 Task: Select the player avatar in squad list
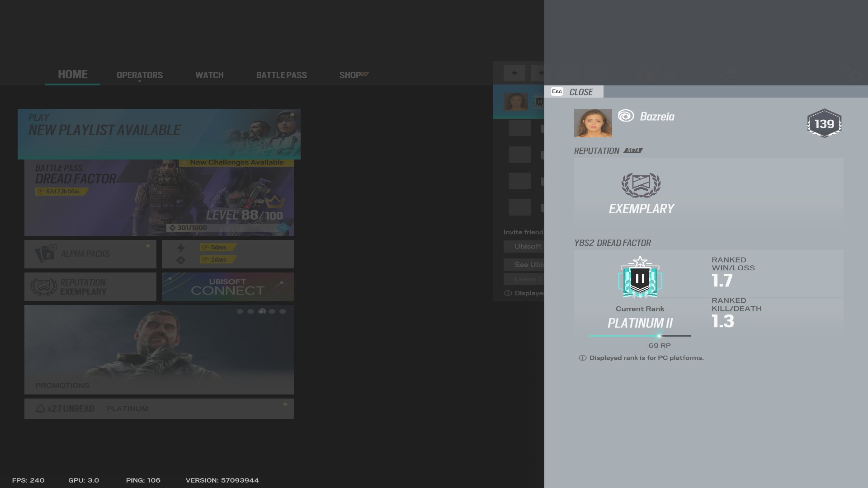click(x=516, y=102)
